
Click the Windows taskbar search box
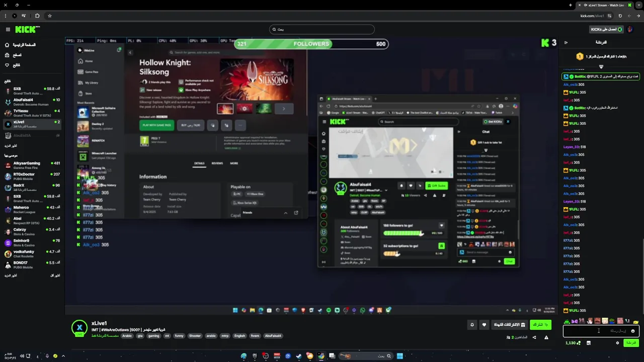[365, 356]
